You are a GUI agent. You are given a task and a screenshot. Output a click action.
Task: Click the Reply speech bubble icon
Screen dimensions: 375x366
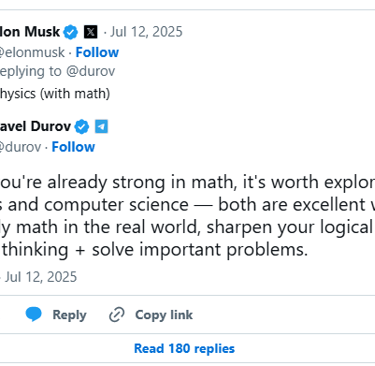(34, 314)
